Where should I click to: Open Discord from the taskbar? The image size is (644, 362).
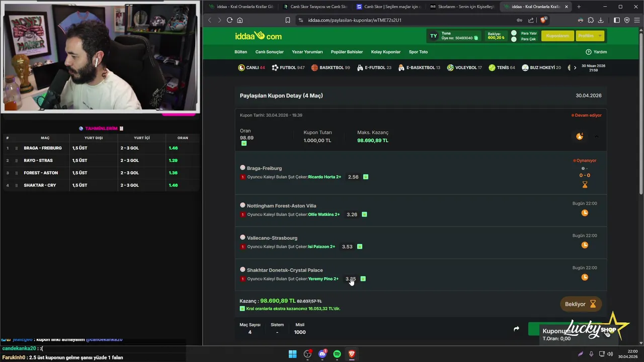click(x=323, y=354)
